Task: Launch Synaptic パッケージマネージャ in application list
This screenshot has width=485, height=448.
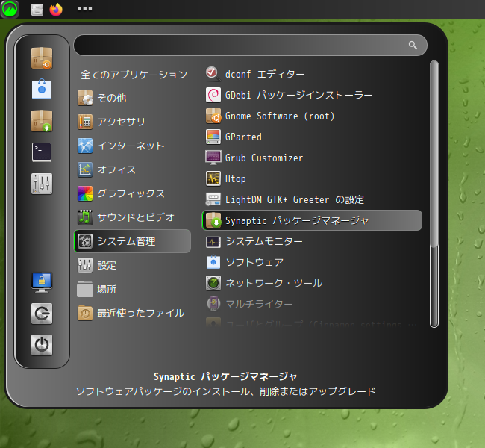Action: click(312, 220)
